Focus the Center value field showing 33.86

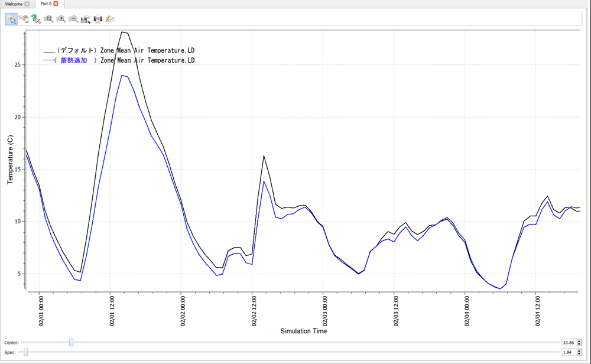[569, 343]
